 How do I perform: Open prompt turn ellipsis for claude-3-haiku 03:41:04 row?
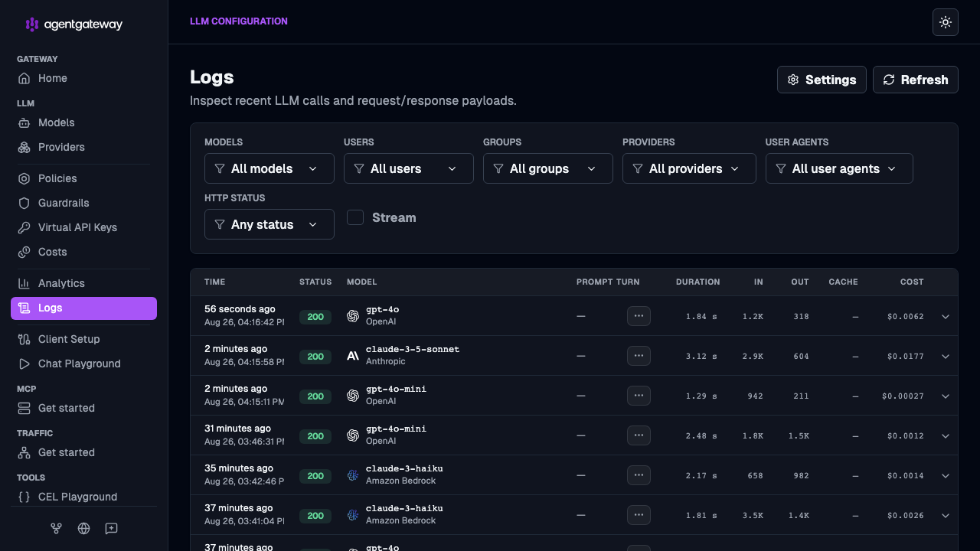click(x=639, y=515)
